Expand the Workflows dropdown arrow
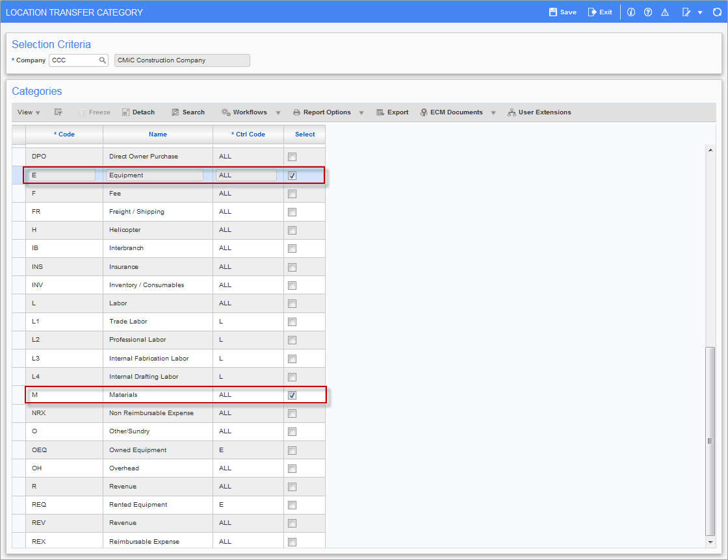The image size is (728, 560). 278,113
